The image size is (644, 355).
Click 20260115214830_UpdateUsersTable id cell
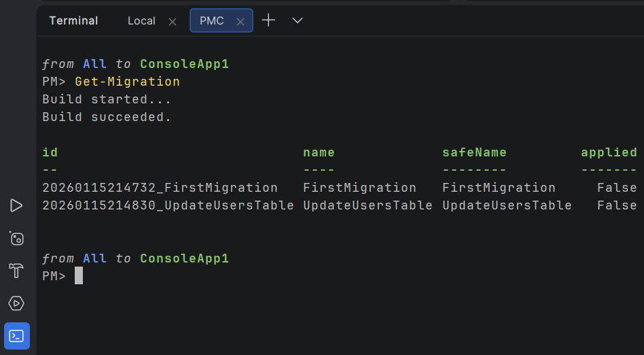point(168,205)
